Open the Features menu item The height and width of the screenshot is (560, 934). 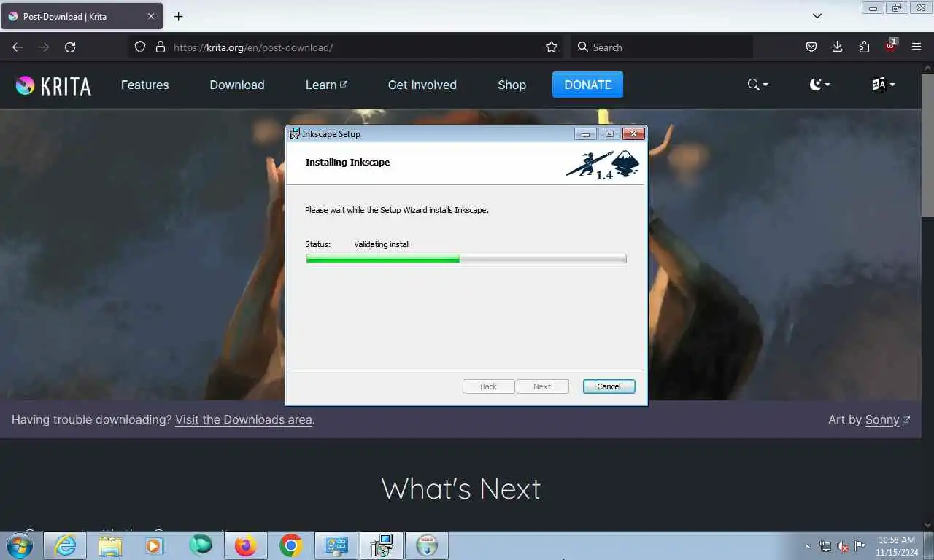[144, 85]
